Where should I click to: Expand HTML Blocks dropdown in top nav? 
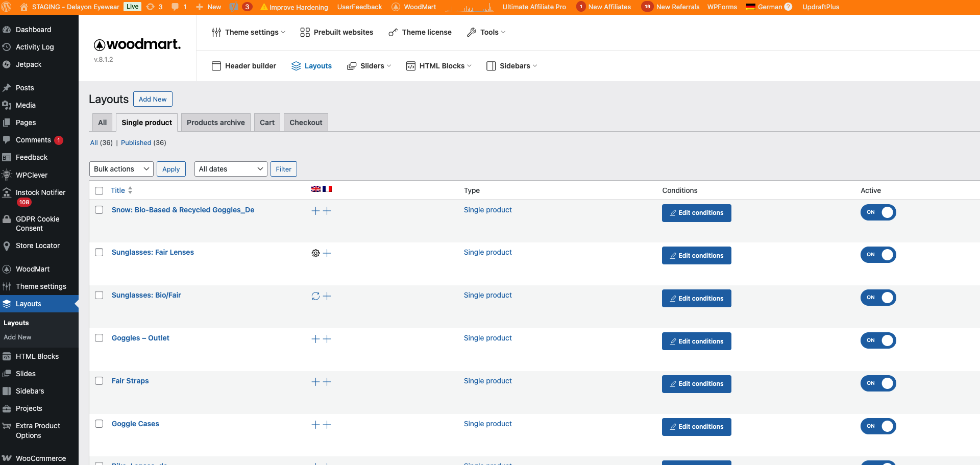coord(439,66)
